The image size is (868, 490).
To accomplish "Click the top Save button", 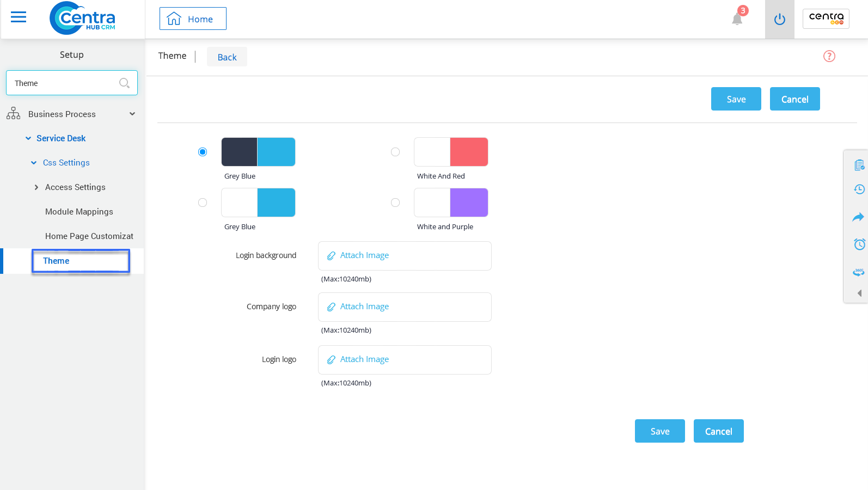I will 736,99.
